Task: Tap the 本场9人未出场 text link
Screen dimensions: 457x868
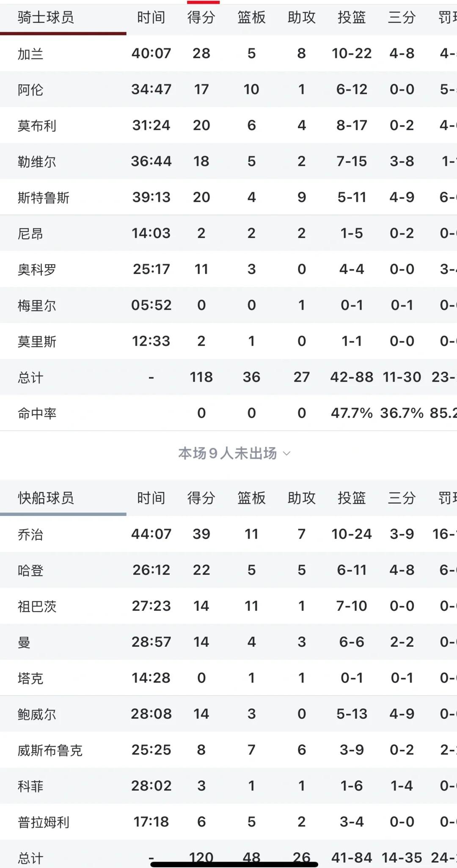Action: 228,453
